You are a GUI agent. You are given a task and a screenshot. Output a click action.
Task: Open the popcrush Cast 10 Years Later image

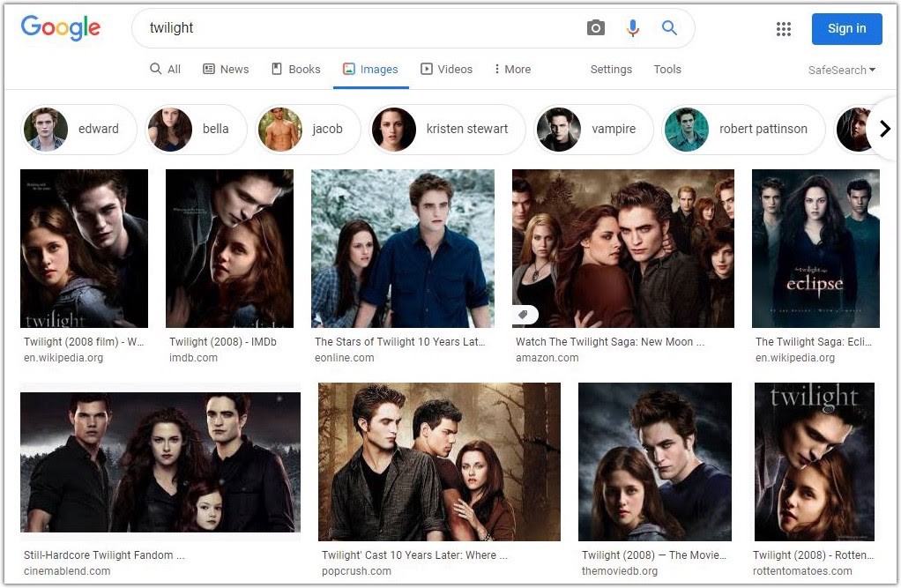click(439, 462)
